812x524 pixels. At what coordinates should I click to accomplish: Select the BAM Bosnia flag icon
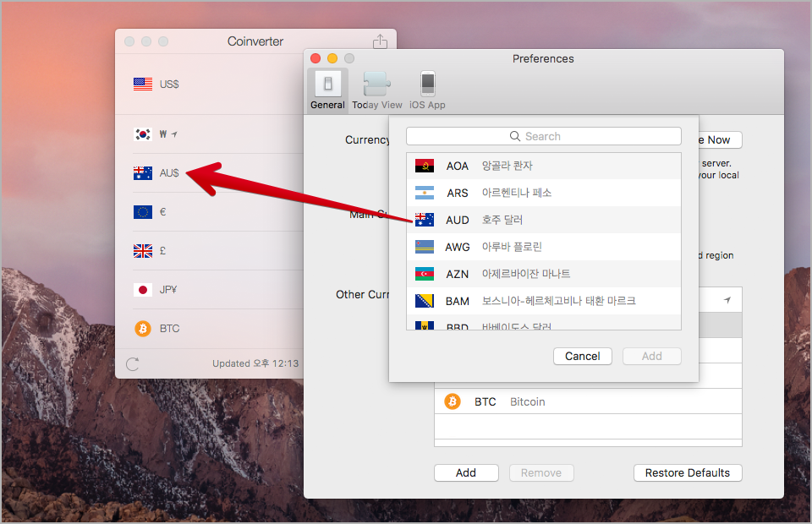pyautogui.click(x=425, y=301)
